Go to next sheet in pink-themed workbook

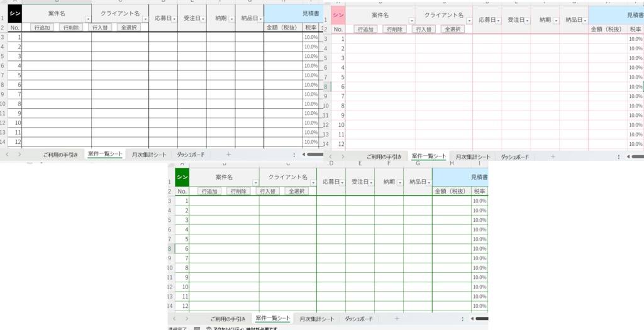pyautogui.click(x=343, y=157)
